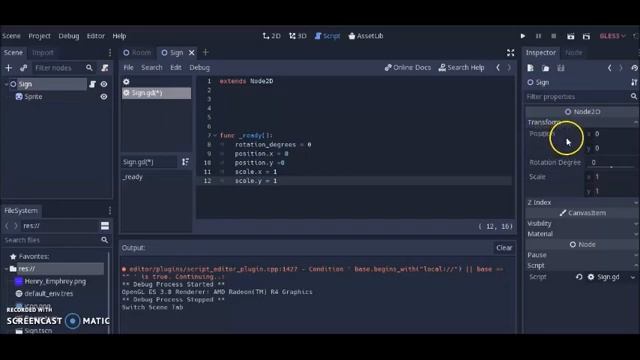Screen dimensions: 640x360
Task: Add a new child node
Action: (x=9, y=68)
